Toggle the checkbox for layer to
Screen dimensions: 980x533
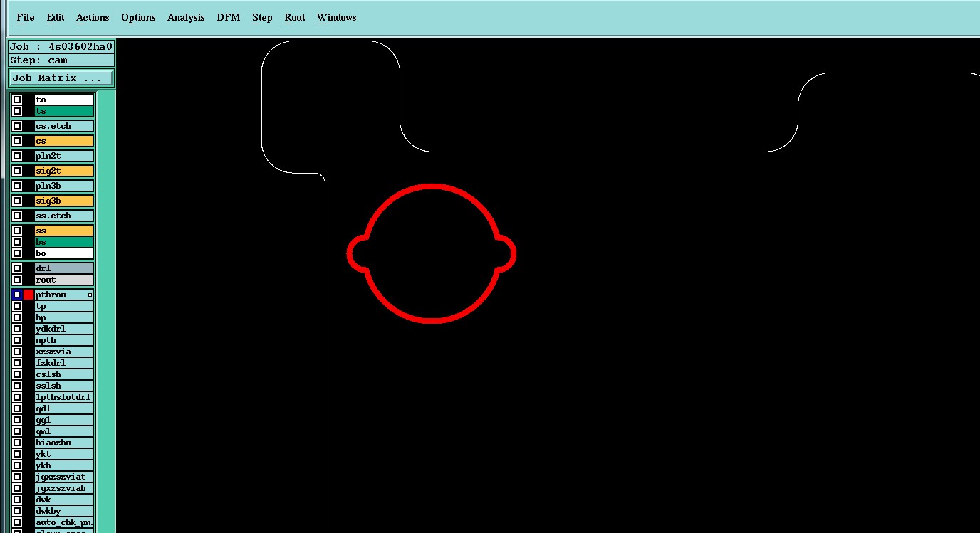click(x=17, y=100)
